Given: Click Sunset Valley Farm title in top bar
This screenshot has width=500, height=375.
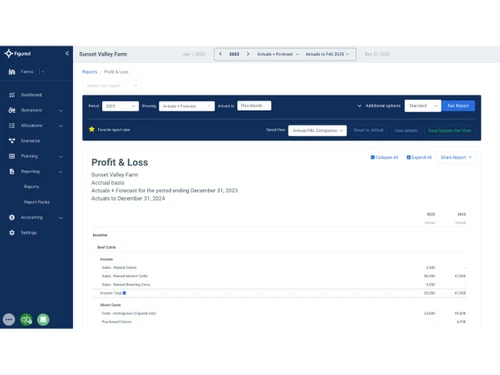Looking at the screenshot, I should click(x=103, y=54).
